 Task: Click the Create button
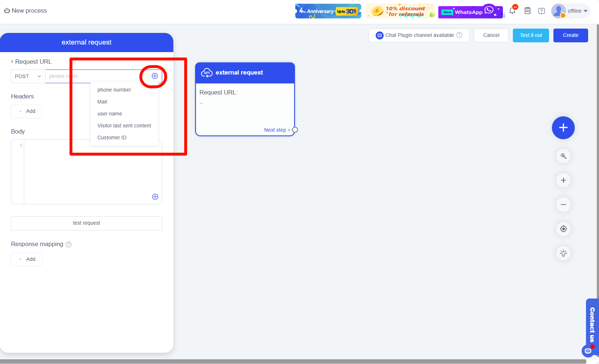pyautogui.click(x=571, y=35)
